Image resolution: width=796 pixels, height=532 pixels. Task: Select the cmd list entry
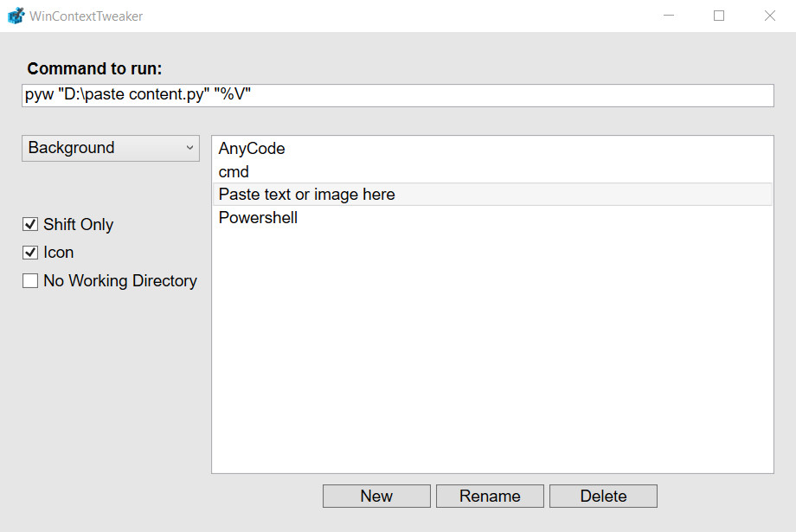click(x=492, y=171)
